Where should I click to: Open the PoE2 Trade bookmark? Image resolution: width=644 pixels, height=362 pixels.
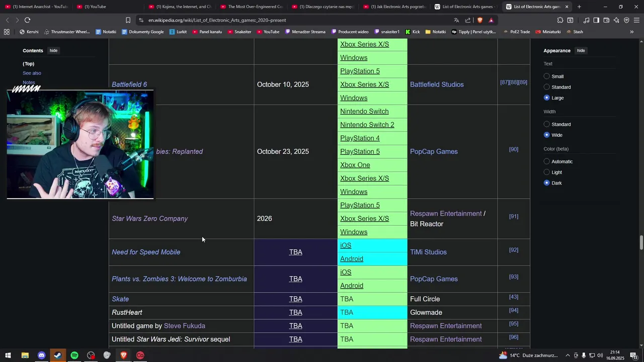516,32
